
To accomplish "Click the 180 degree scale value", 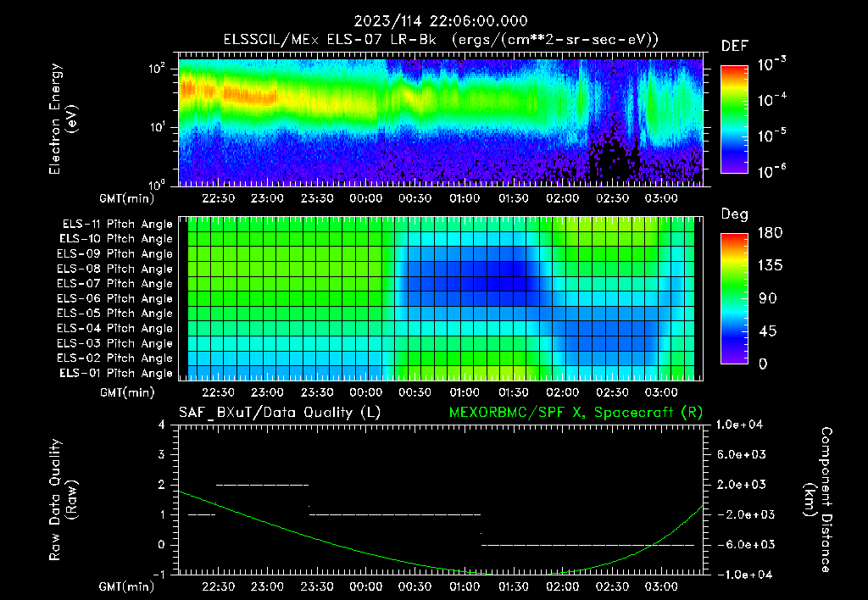I will [x=770, y=233].
